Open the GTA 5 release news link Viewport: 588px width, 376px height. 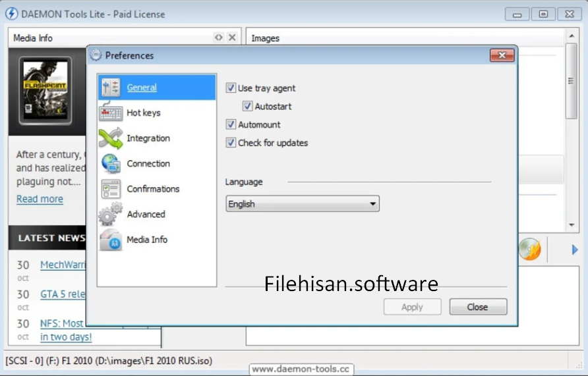pos(63,294)
